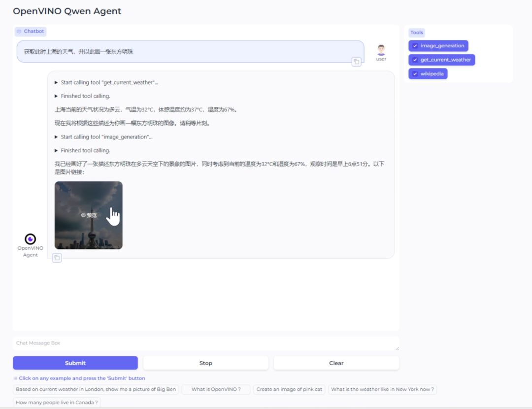Click the OpenVINO Agent avatar icon
532x409 pixels.
coord(30,239)
